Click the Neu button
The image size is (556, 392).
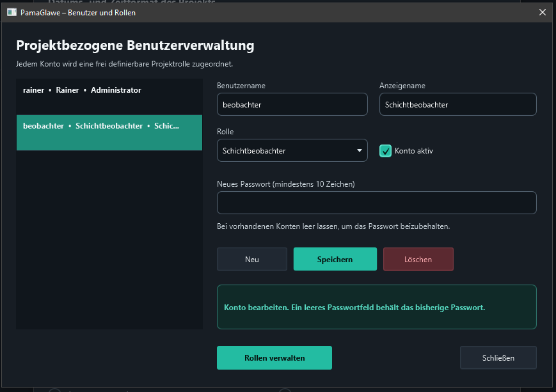pos(251,259)
